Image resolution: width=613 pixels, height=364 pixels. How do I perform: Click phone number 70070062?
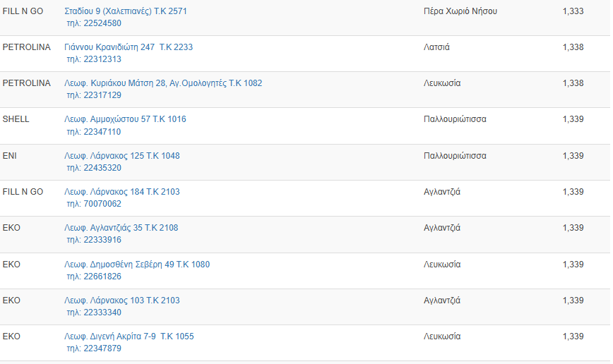click(x=102, y=204)
